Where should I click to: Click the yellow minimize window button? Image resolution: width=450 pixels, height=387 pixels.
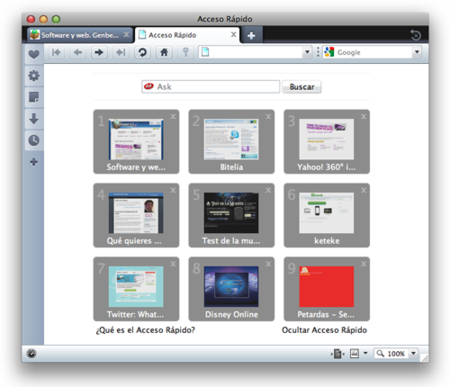tap(44, 19)
